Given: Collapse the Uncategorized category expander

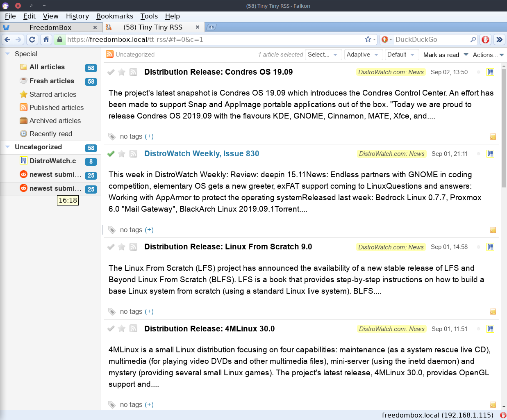Looking at the screenshot, I should pos(7,147).
